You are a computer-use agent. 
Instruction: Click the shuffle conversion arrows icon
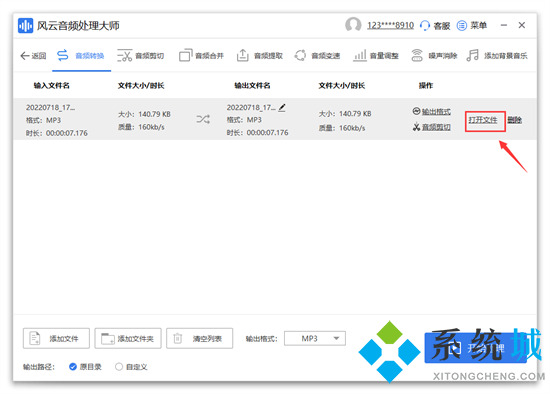(x=203, y=119)
